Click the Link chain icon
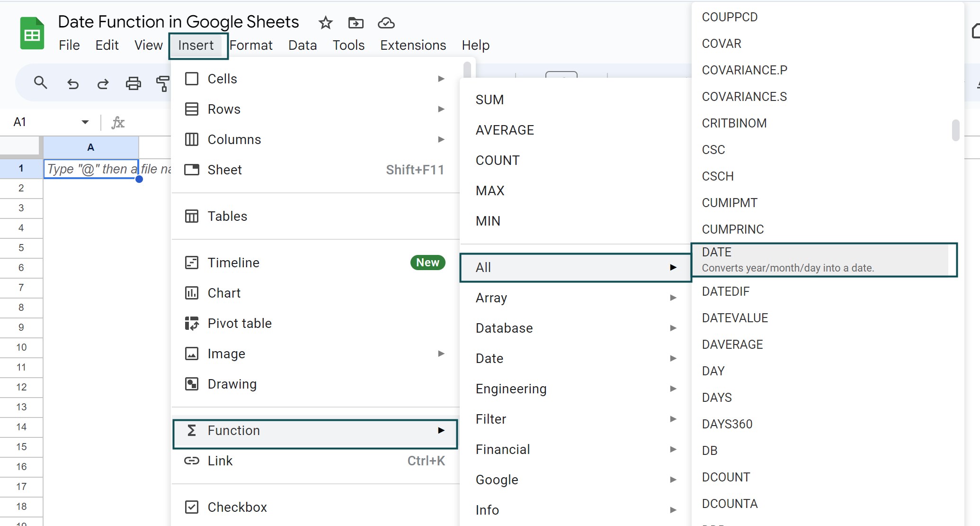980x526 pixels. pos(192,461)
